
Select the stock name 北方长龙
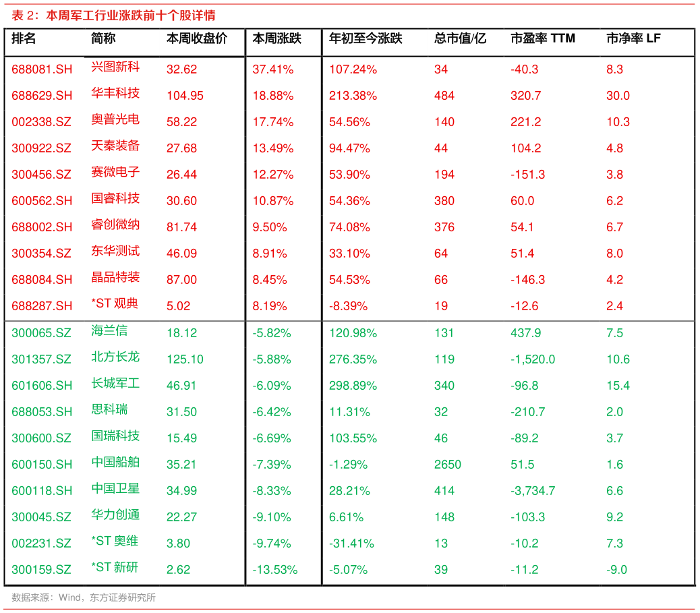115,357
